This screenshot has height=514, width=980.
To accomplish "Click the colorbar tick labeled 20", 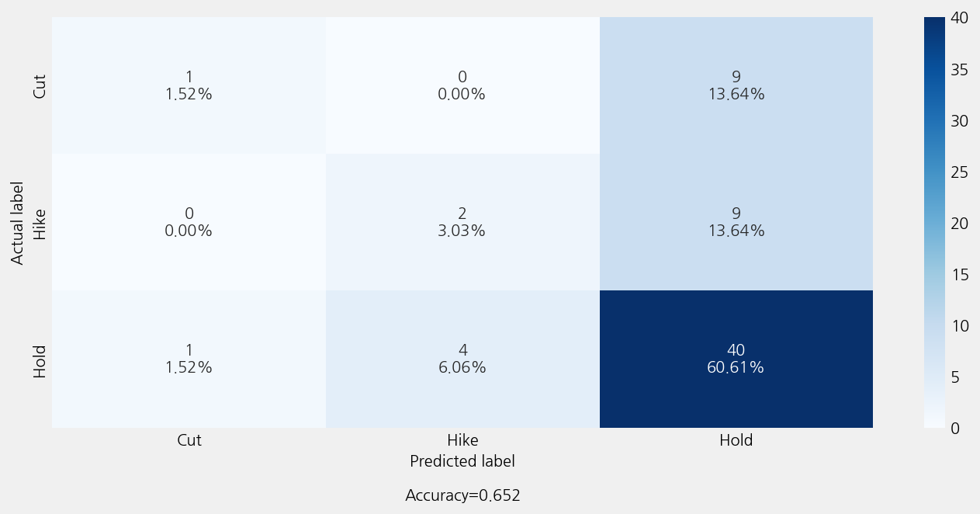I will tap(960, 224).
